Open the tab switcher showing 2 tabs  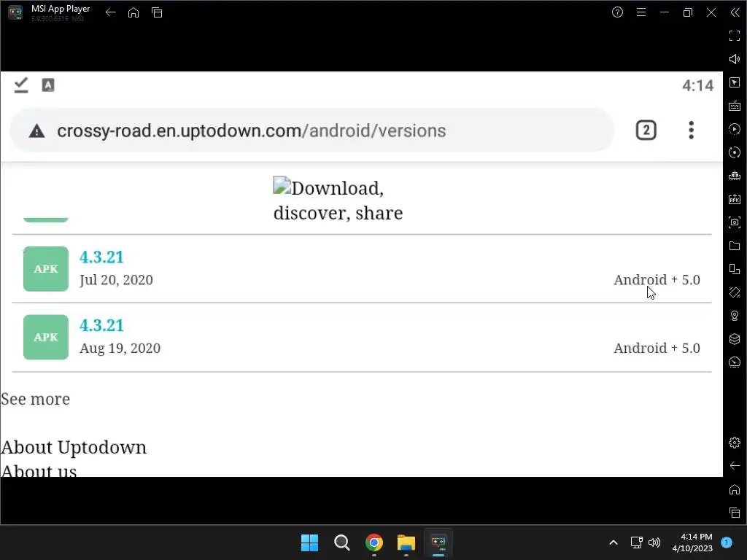646,131
